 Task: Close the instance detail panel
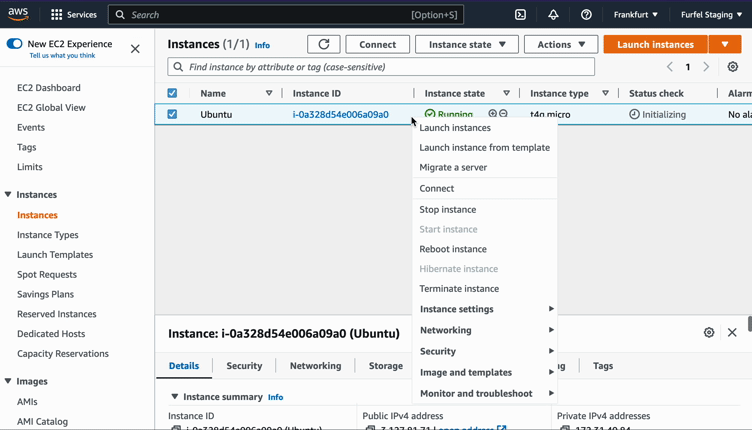[732, 332]
